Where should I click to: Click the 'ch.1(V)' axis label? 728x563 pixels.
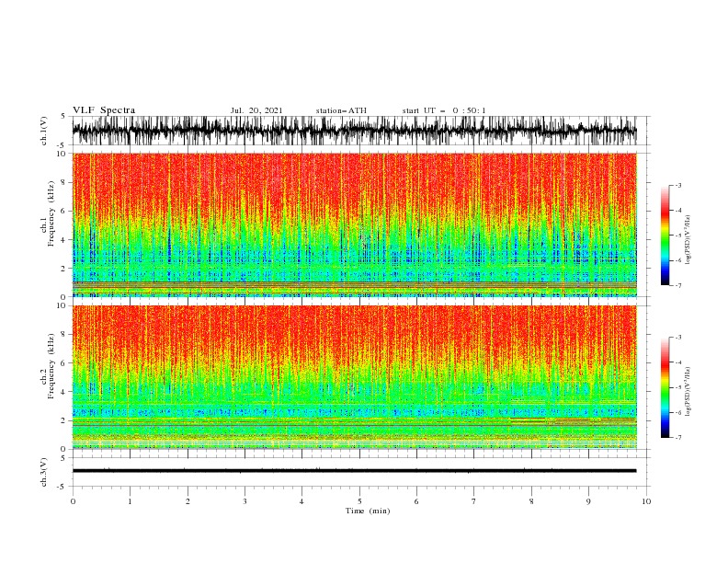pos(44,131)
